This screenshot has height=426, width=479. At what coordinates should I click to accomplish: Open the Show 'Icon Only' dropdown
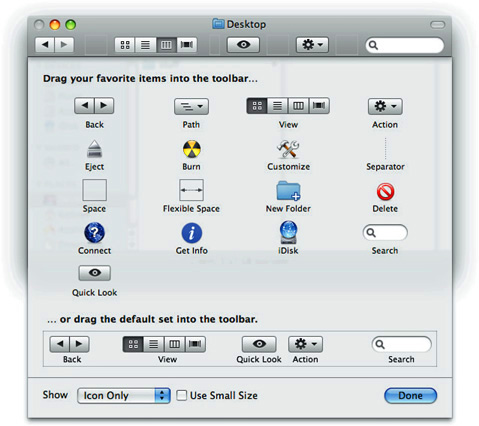pos(124,396)
